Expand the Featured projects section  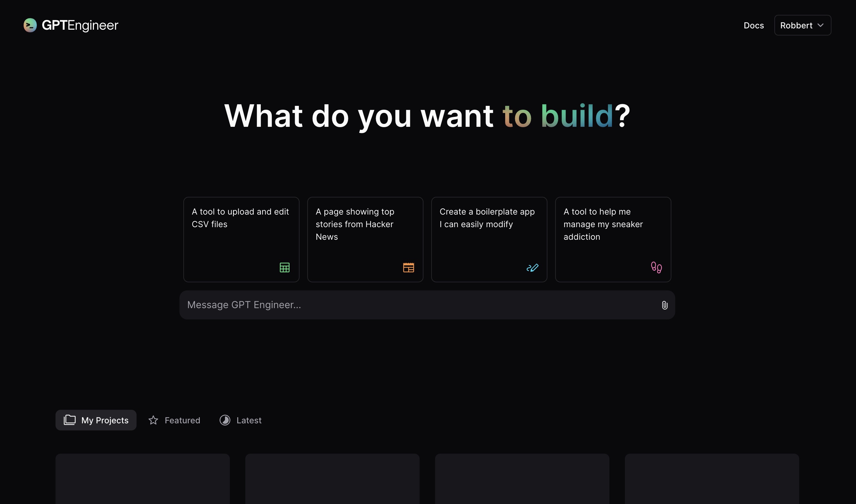point(174,420)
